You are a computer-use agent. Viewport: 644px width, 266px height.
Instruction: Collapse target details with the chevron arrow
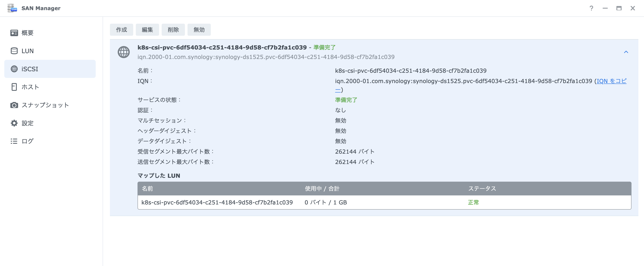point(626,52)
